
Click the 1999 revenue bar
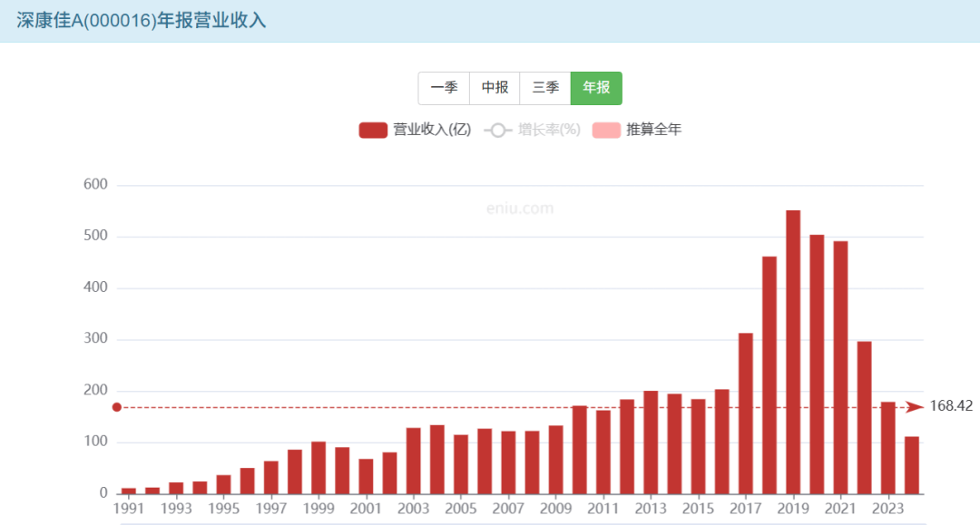pos(318,468)
